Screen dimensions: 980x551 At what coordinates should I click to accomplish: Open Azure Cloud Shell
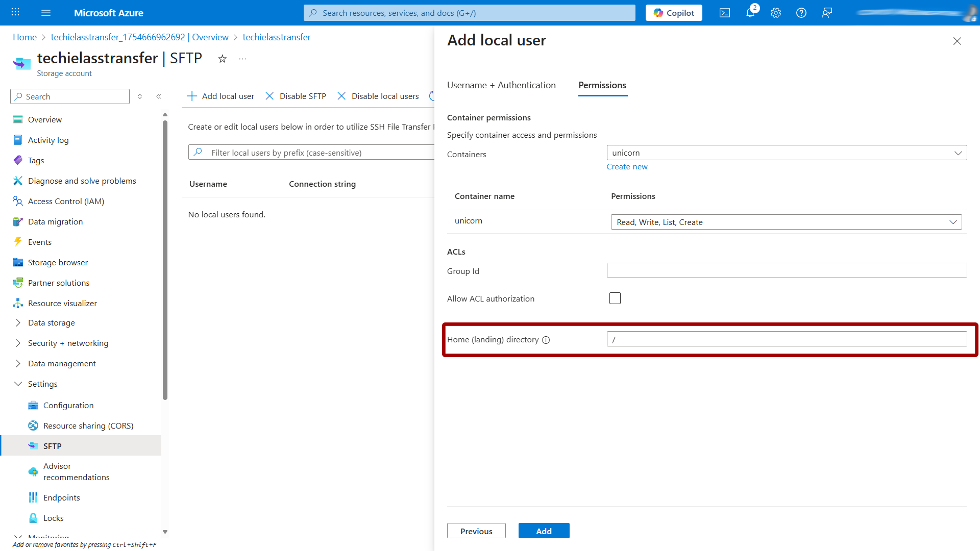pyautogui.click(x=724, y=13)
